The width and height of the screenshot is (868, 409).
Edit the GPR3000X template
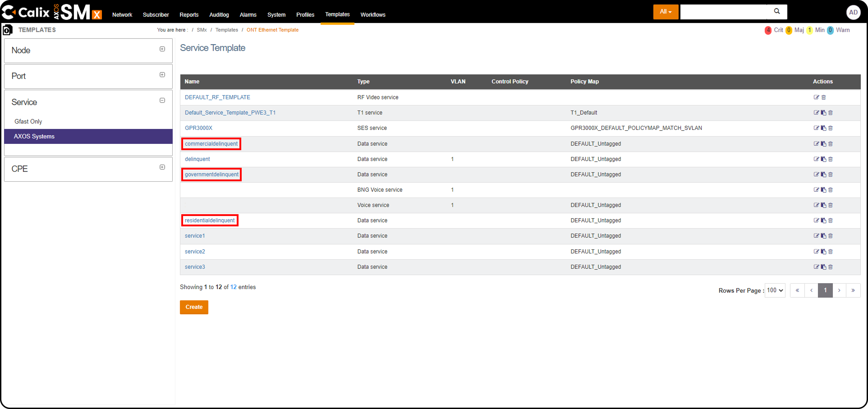click(x=816, y=128)
